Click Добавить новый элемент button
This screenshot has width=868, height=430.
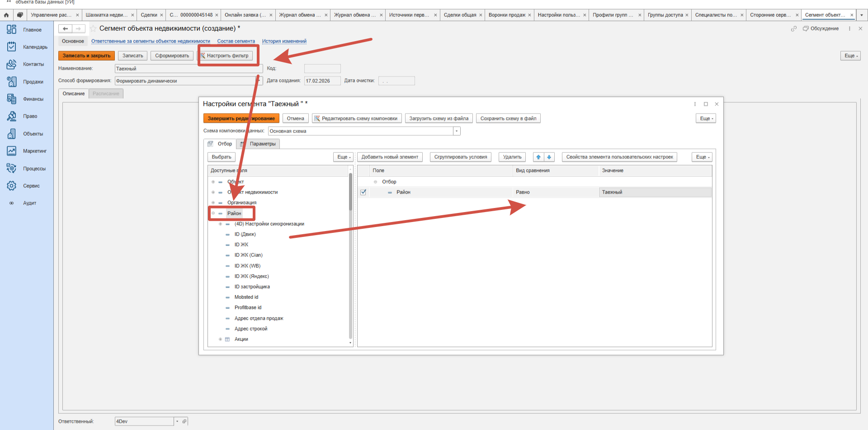pyautogui.click(x=389, y=157)
